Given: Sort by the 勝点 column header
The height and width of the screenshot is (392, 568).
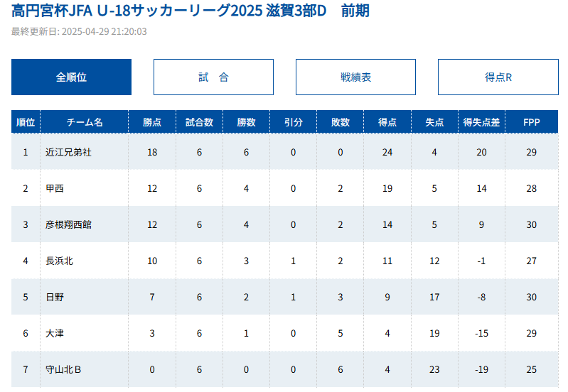Looking at the screenshot, I should pyautogui.click(x=152, y=122).
